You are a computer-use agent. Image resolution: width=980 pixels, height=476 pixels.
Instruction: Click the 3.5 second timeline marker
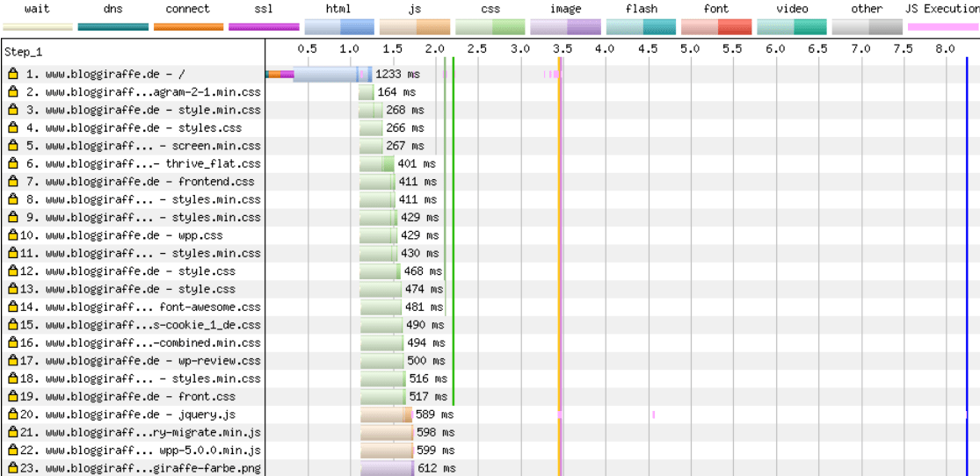[x=563, y=49]
